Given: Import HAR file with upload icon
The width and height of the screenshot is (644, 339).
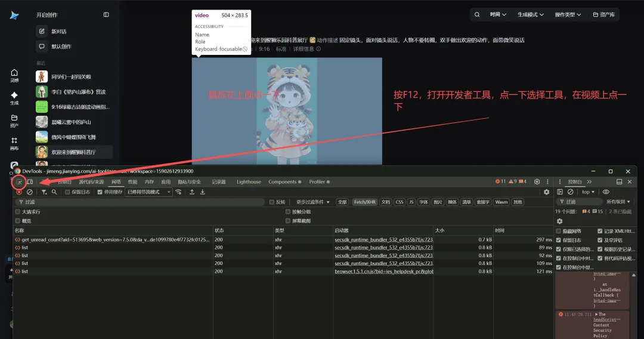Looking at the screenshot, I should (192, 192).
